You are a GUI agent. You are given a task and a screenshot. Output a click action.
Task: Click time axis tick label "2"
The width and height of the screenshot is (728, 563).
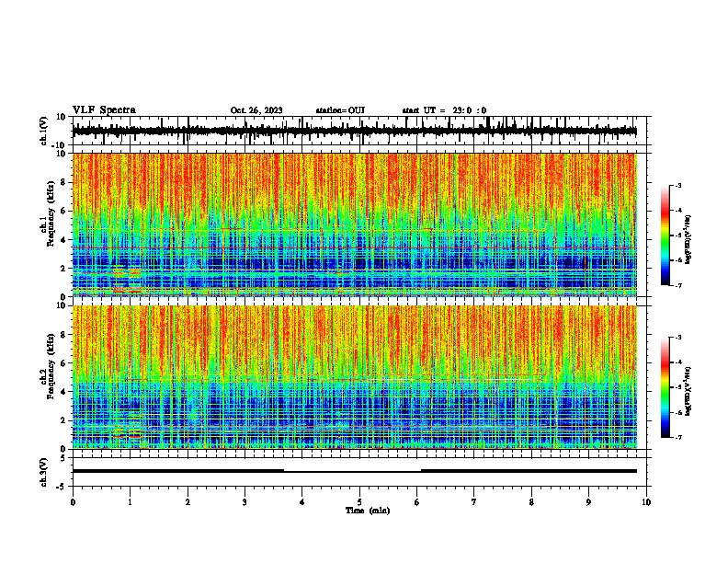[x=188, y=502]
